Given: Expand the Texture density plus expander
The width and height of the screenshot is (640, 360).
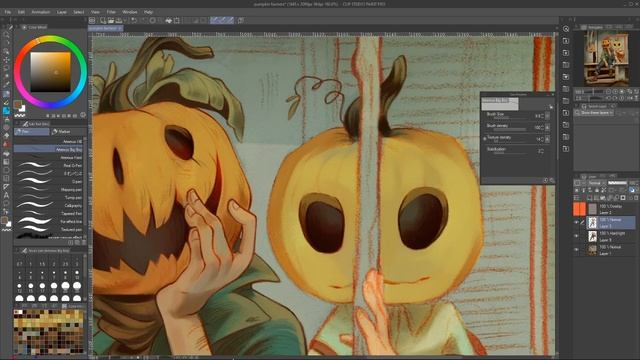Looking at the screenshot, I should coord(484,139).
